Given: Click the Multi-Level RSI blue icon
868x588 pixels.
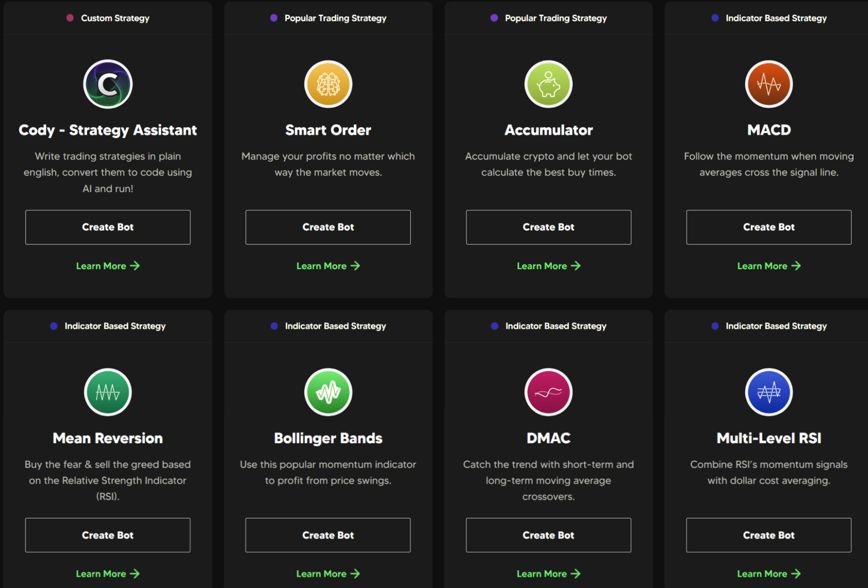Looking at the screenshot, I should [769, 392].
